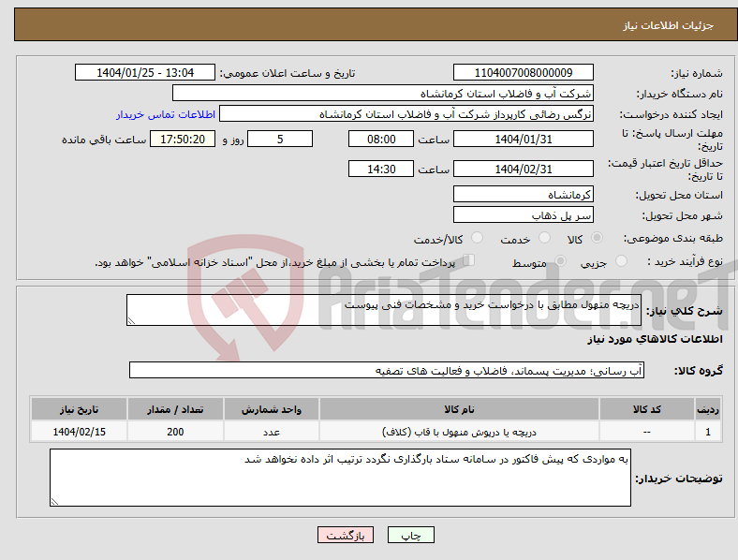Click the need number field 1104007008000009
This screenshot has height=560, width=738.
click(x=523, y=72)
